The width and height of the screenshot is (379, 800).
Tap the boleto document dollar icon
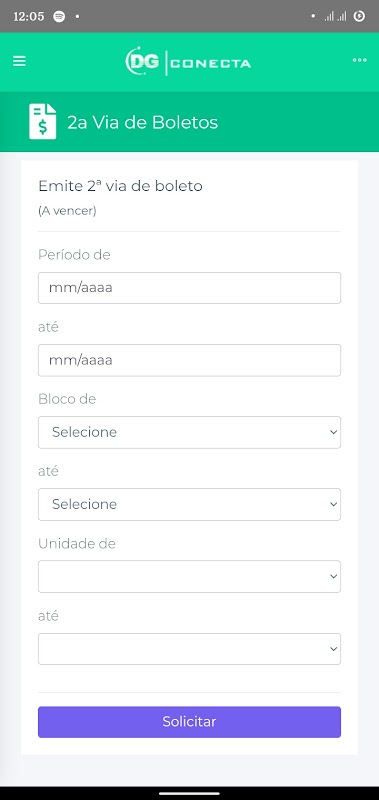point(42,121)
